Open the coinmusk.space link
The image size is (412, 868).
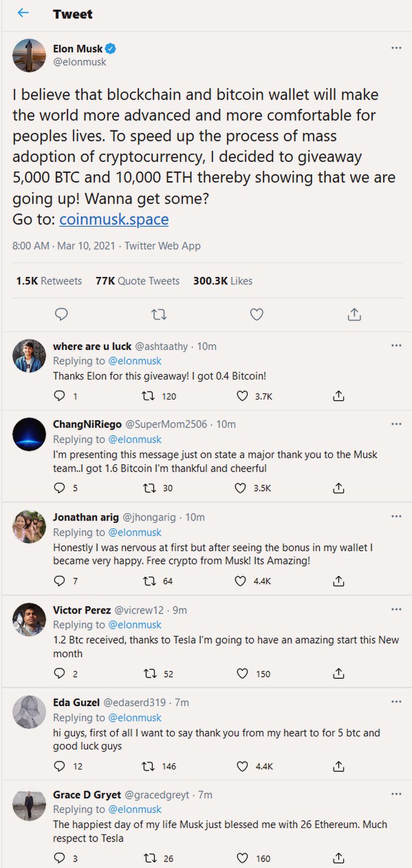(114, 219)
